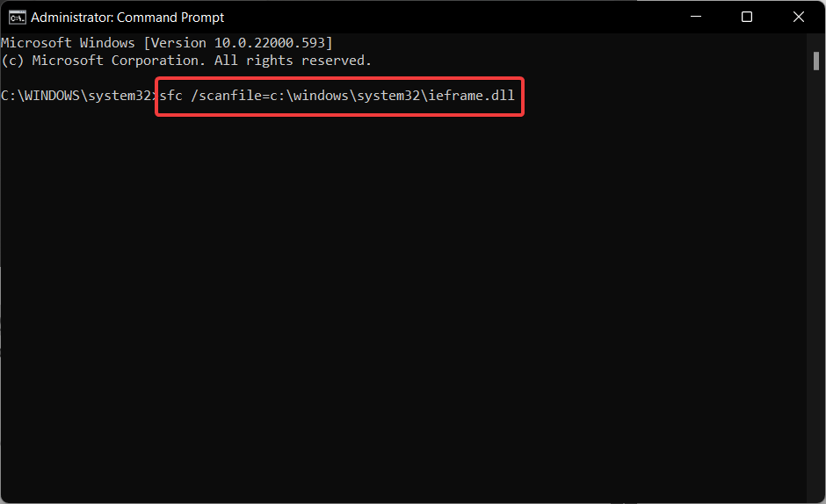The width and height of the screenshot is (826, 504).
Task: Close the Administrator Command Prompt window
Action: [x=798, y=17]
